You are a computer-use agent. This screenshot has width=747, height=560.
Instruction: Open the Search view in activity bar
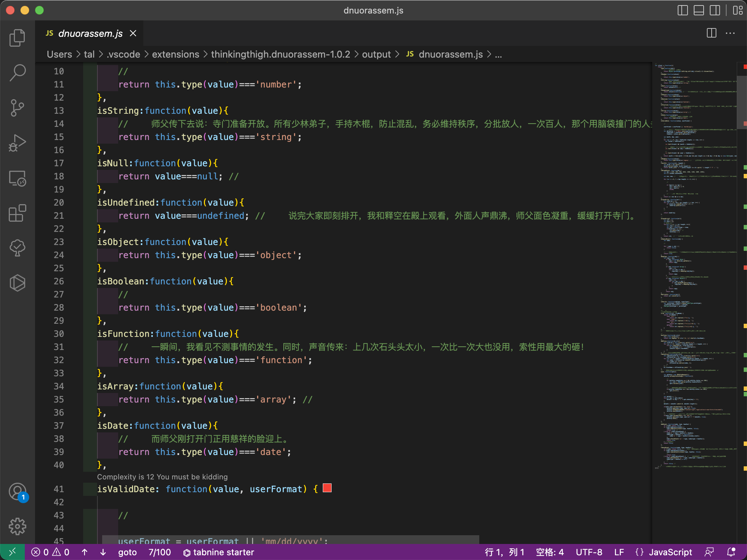click(x=17, y=73)
